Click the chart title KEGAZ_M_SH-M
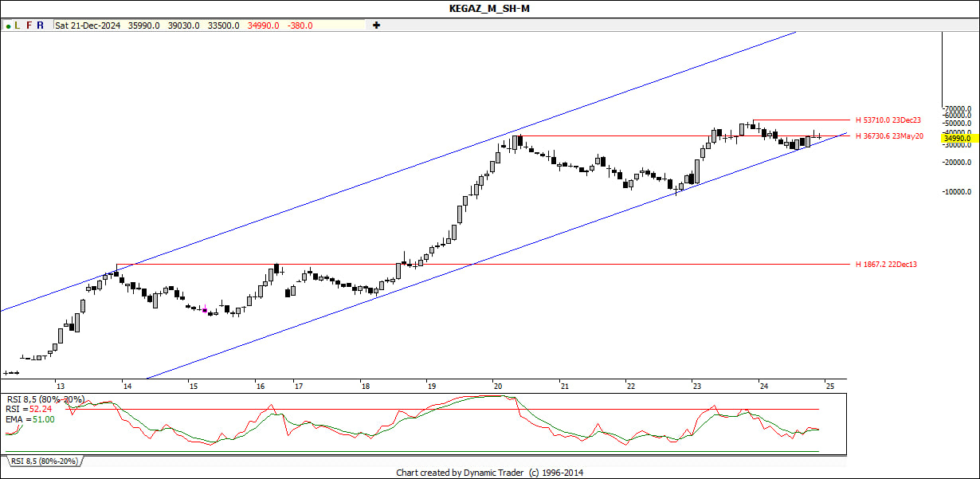The width and height of the screenshot is (980, 479). pos(489,9)
